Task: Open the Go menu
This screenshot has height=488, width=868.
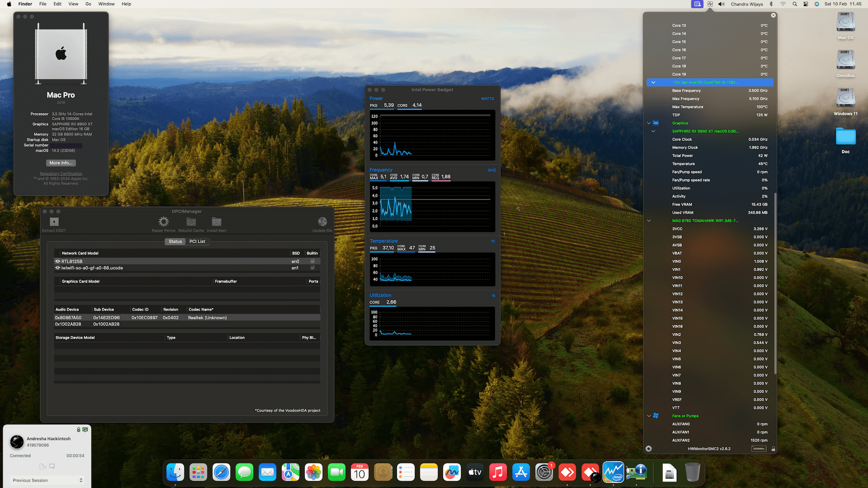Action: [88, 4]
